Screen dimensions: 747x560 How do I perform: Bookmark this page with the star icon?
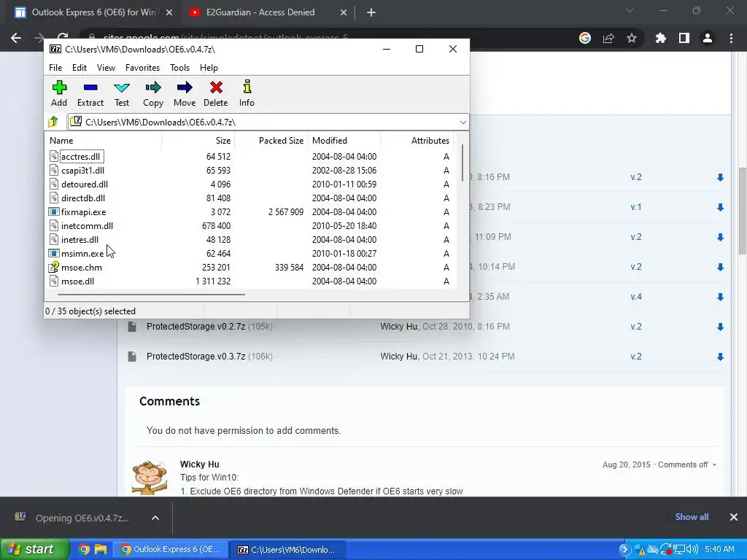point(632,38)
